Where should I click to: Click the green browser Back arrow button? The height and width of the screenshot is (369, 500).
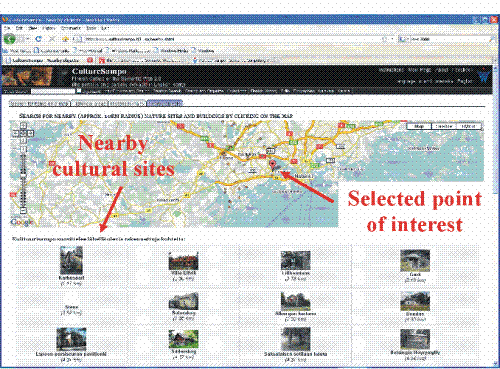[x=10, y=39]
